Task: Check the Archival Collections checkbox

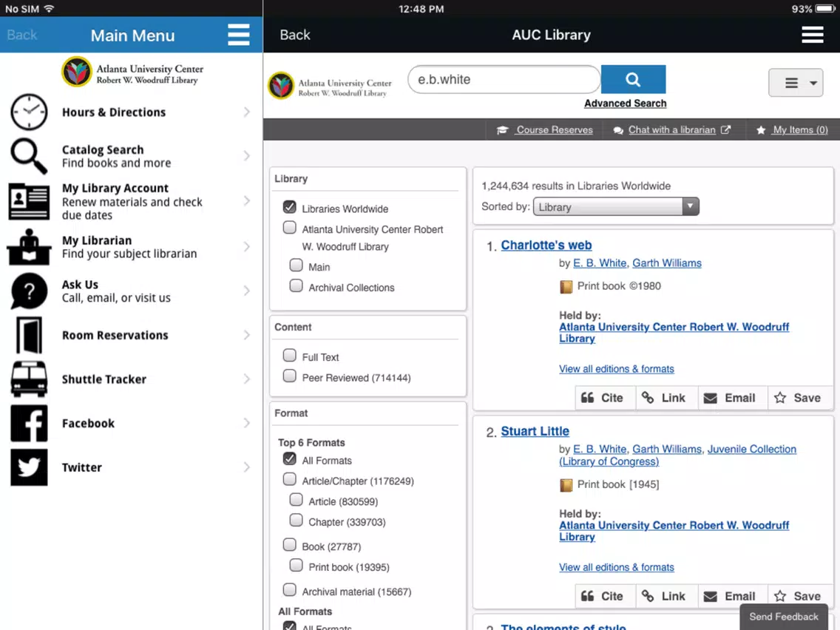Action: [296, 285]
